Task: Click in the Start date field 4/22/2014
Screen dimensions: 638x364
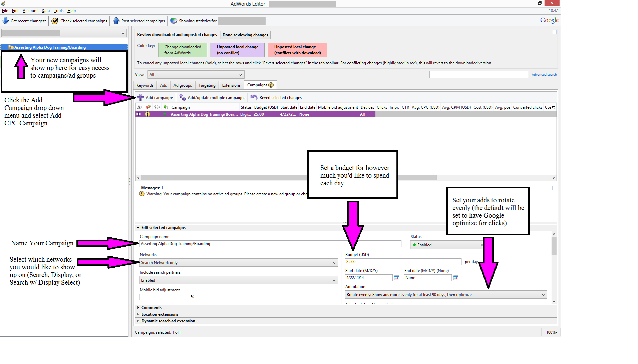Action: click(368, 278)
